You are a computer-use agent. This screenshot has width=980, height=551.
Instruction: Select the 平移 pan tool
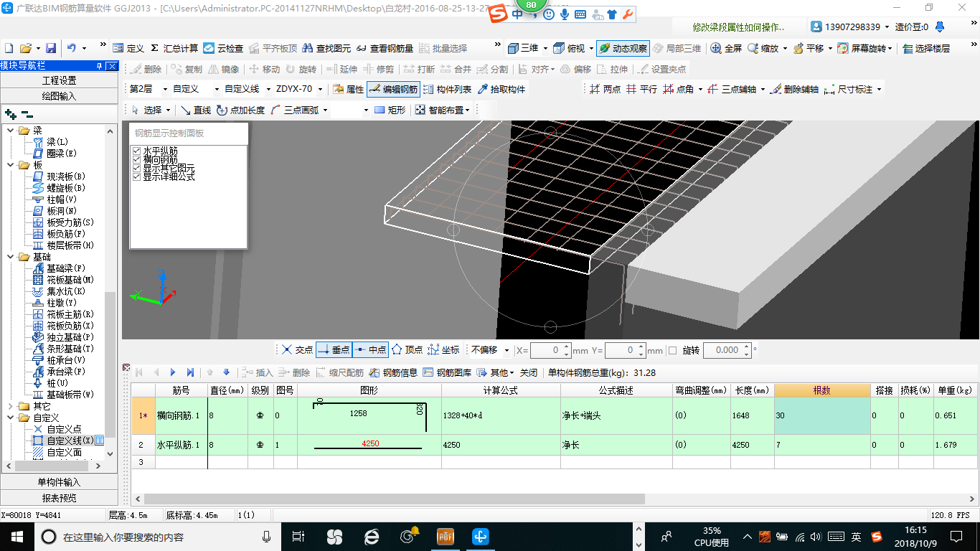click(x=809, y=48)
